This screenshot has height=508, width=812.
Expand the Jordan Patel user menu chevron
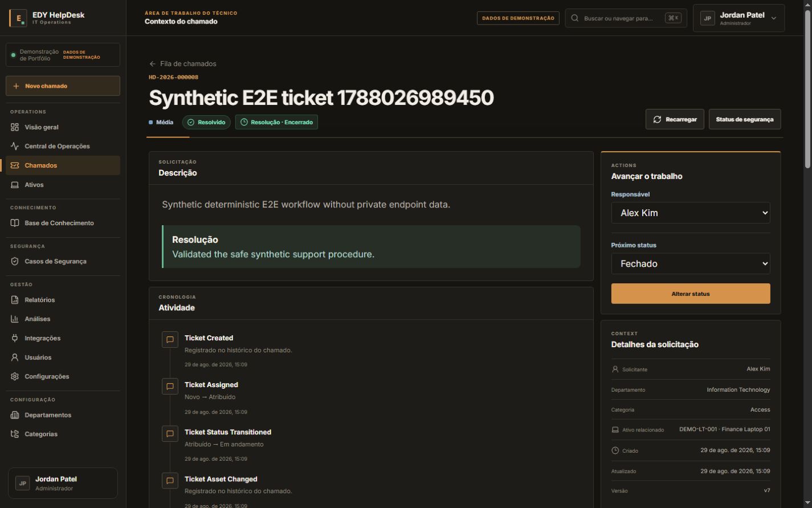pyautogui.click(x=773, y=18)
